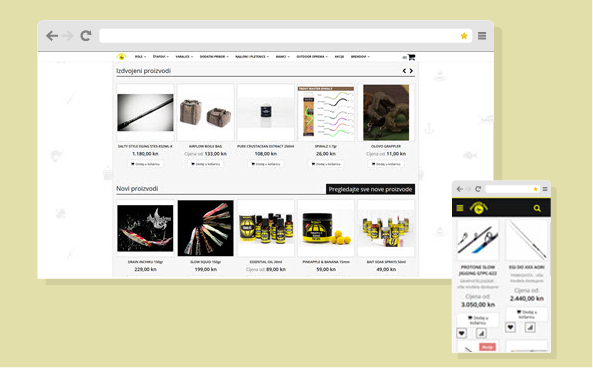The width and height of the screenshot is (593, 368).
Task: Toggle compare icon for Protone Slow Jigging rod
Action: (x=481, y=333)
